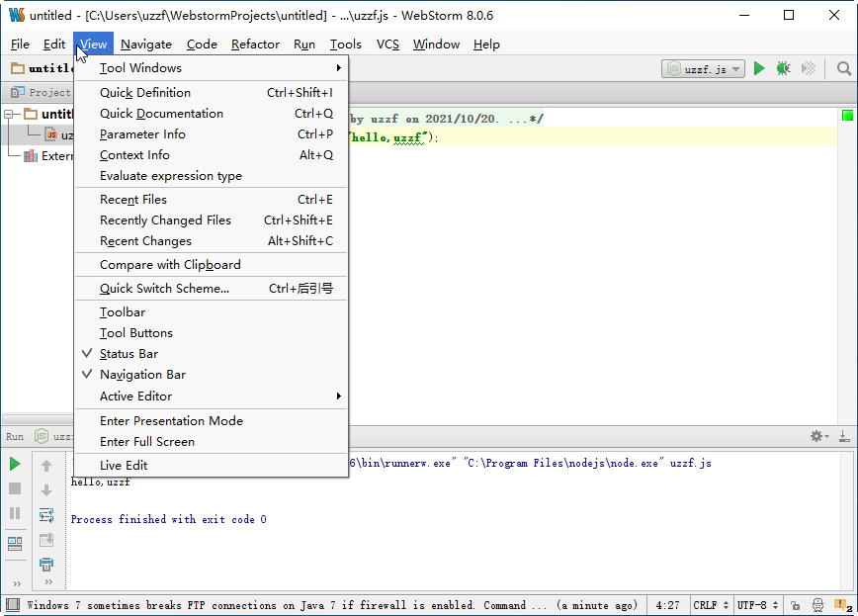Open the inspector hector icon in status bar

(x=817, y=605)
